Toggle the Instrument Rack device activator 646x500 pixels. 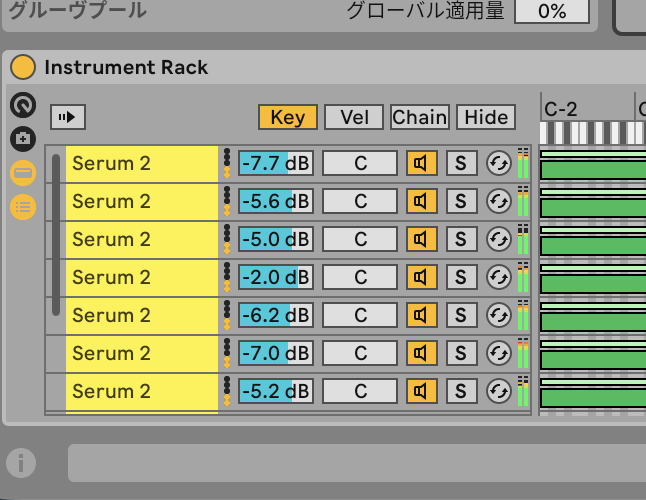click(x=23, y=67)
